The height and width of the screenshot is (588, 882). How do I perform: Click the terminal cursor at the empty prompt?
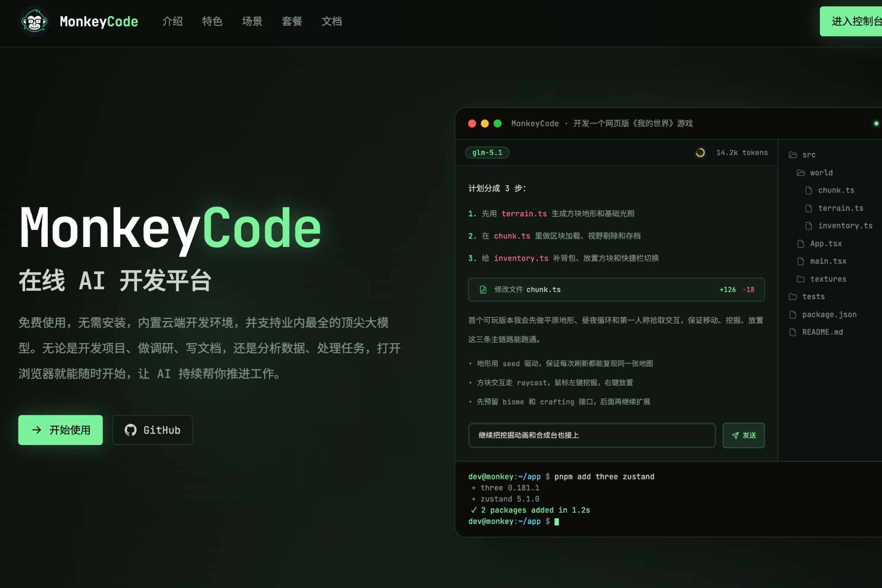pos(557,521)
